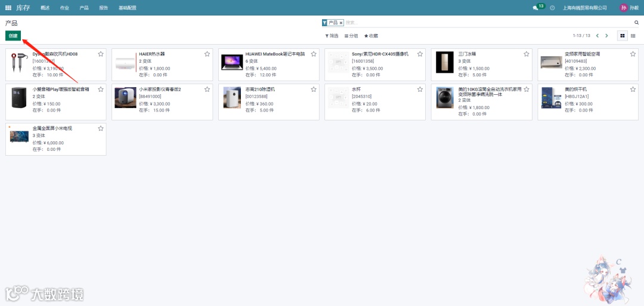The image size is (644, 306).
Task: Click the pager text 1-13 / 13
Action: point(581,36)
